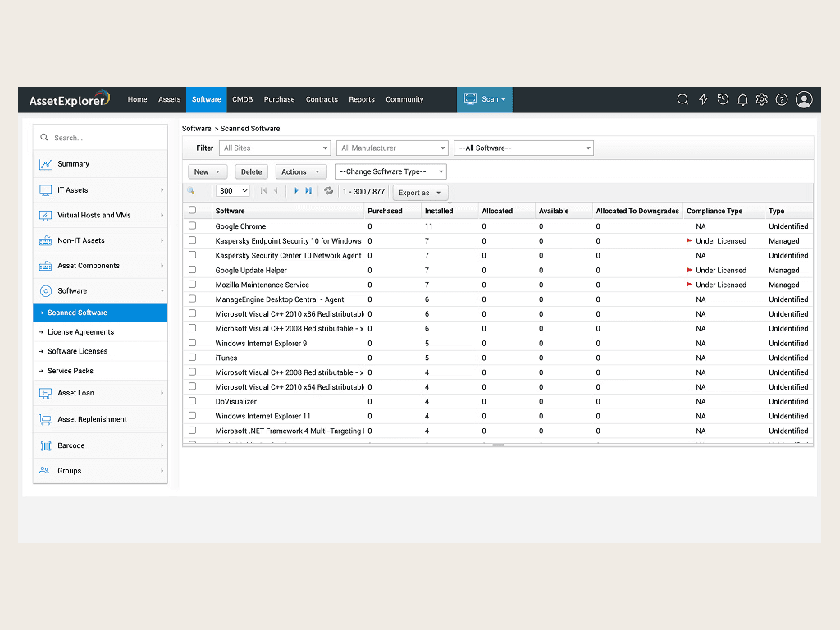Go to next page of results
The image size is (840, 630).
(295, 190)
